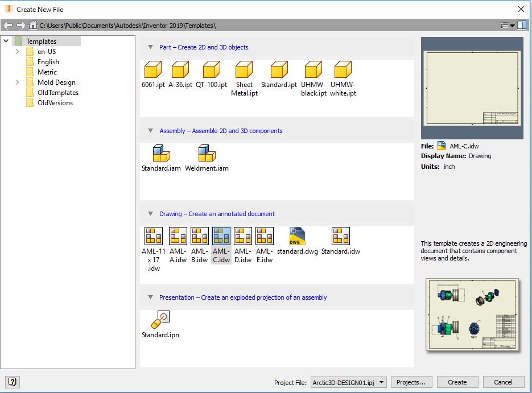Select the AML-11x17.idw drawing template
Image resolution: width=532 pixels, height=393 pixels.
tap(152, 234)
